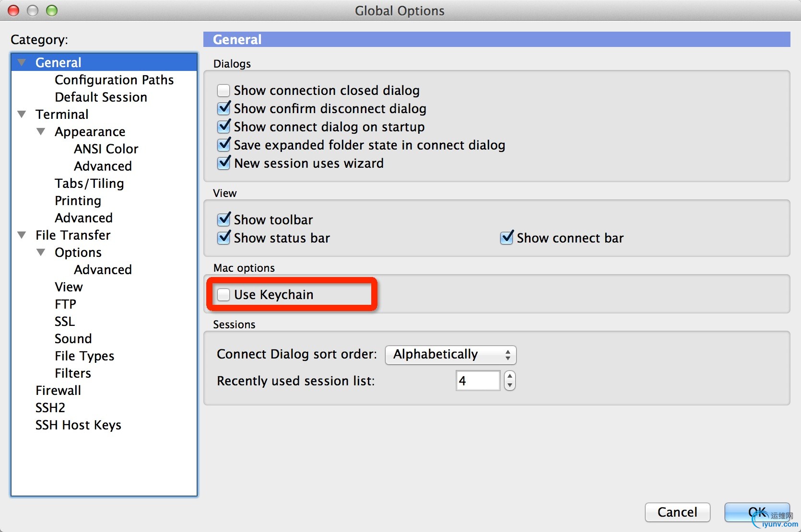Image resolution: width=801 pixels, height=532 pixels.
Task: Open the SSH Host Keys category
Action: click(x=78, y=425)
